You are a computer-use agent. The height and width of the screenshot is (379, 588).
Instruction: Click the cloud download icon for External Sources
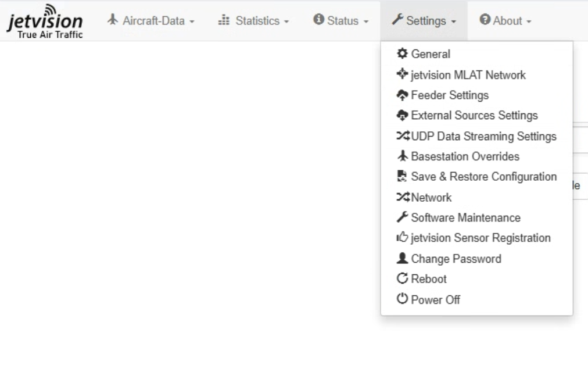[x=401, y=115]
